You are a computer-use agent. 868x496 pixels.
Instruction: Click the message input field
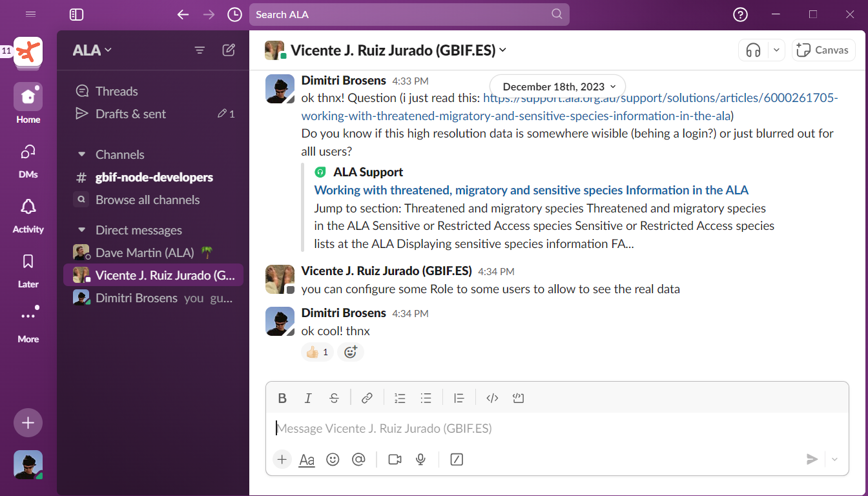(x=557, y=428)
